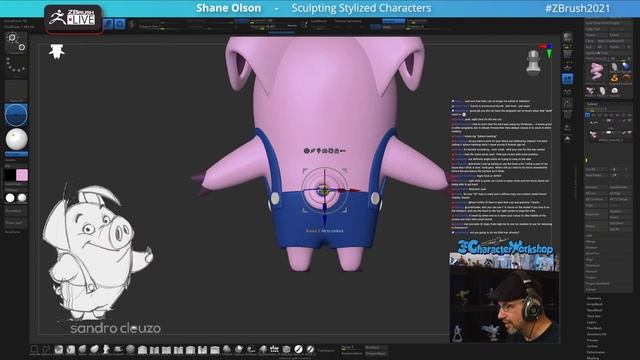640x360 pixels.
Task: Expand the Thick Skin sub-palette
Action: [594, 316]
